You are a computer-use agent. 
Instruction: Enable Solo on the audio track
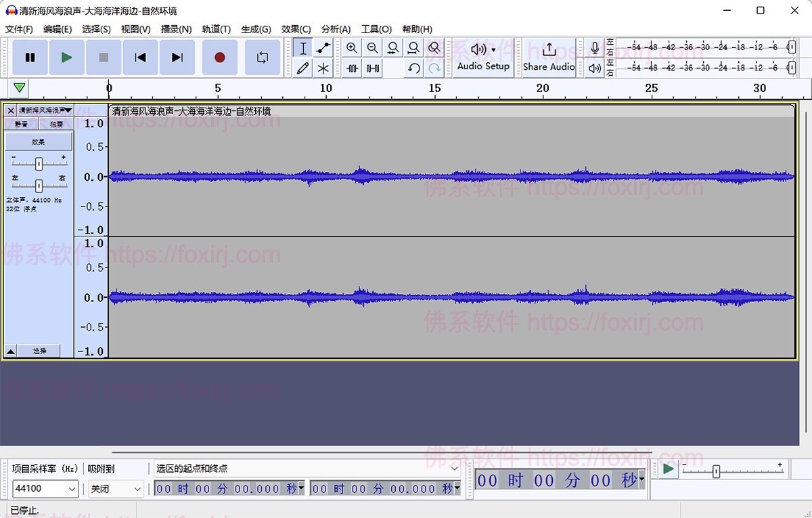pyautogui.click(x=55, y=124)
